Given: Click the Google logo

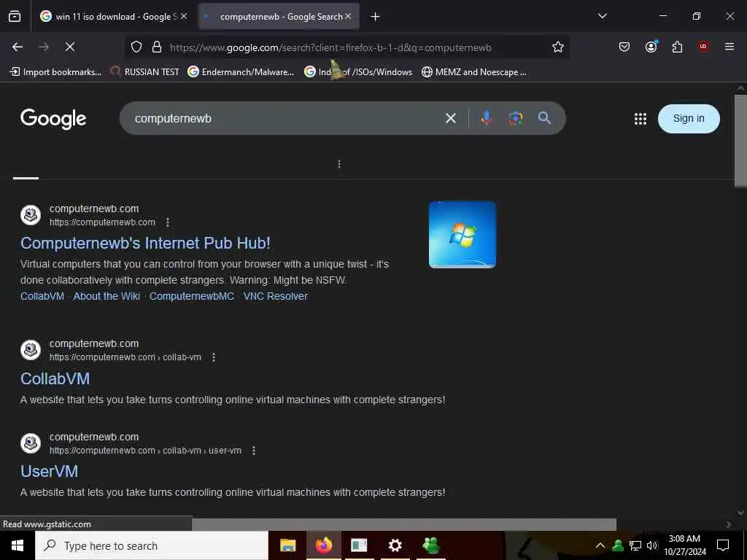Looking at the screenshot, I should [53, 119].
